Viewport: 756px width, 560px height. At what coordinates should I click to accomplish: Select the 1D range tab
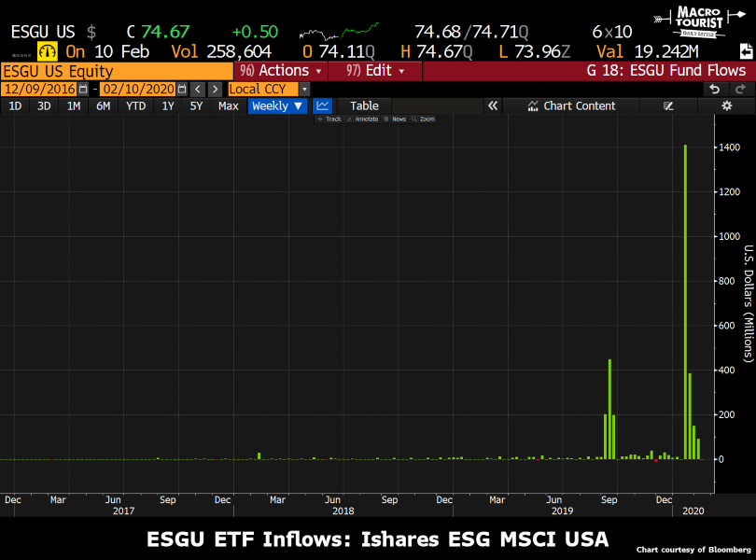(x=16, y=105)
